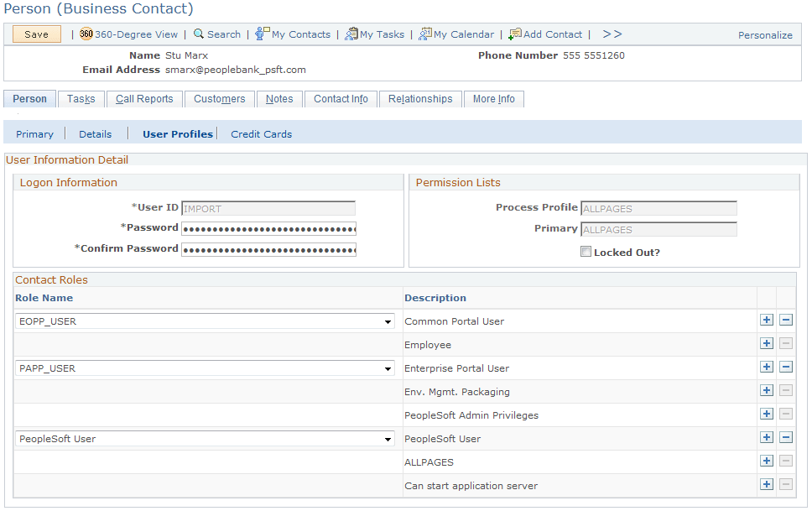Click the Confirm Password field
Screen dimensions: 812x511
coord(268,249)
